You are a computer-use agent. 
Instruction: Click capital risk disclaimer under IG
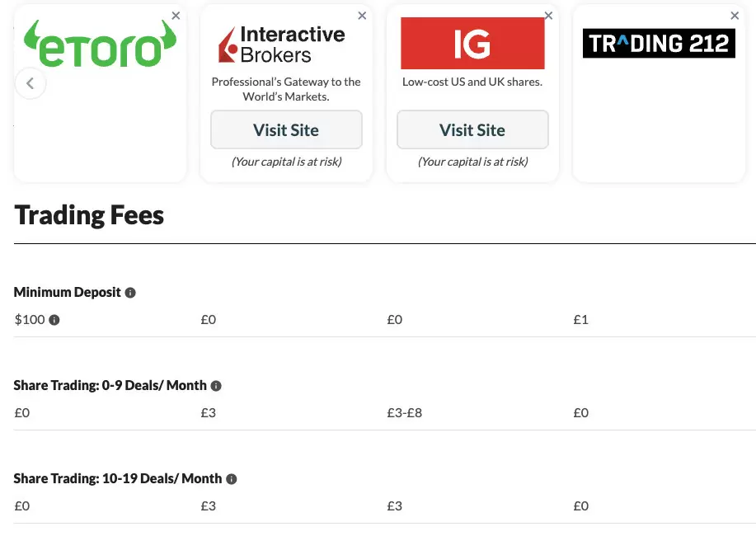(472, 162)
